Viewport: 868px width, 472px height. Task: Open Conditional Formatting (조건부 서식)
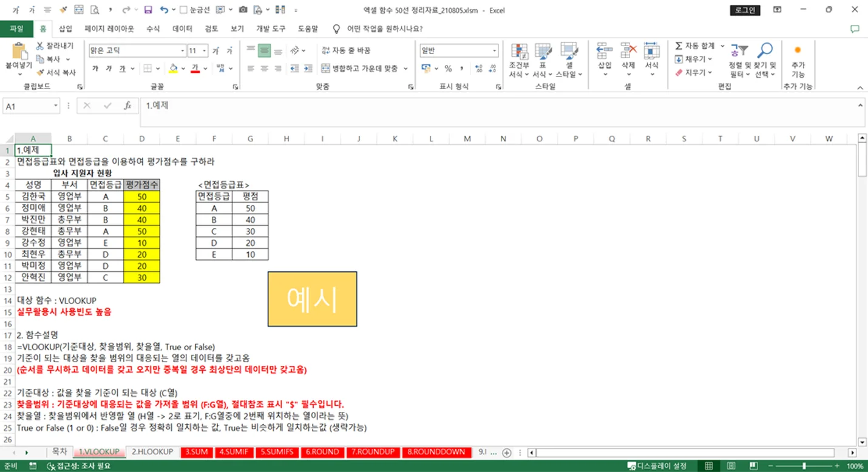coord(519,61)
